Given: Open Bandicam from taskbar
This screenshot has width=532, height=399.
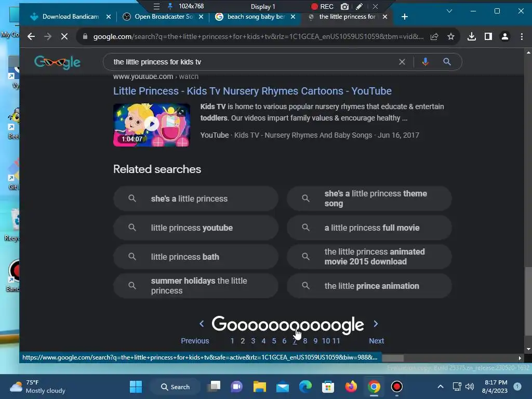Looking at the screenshot, I should (396, 387).
